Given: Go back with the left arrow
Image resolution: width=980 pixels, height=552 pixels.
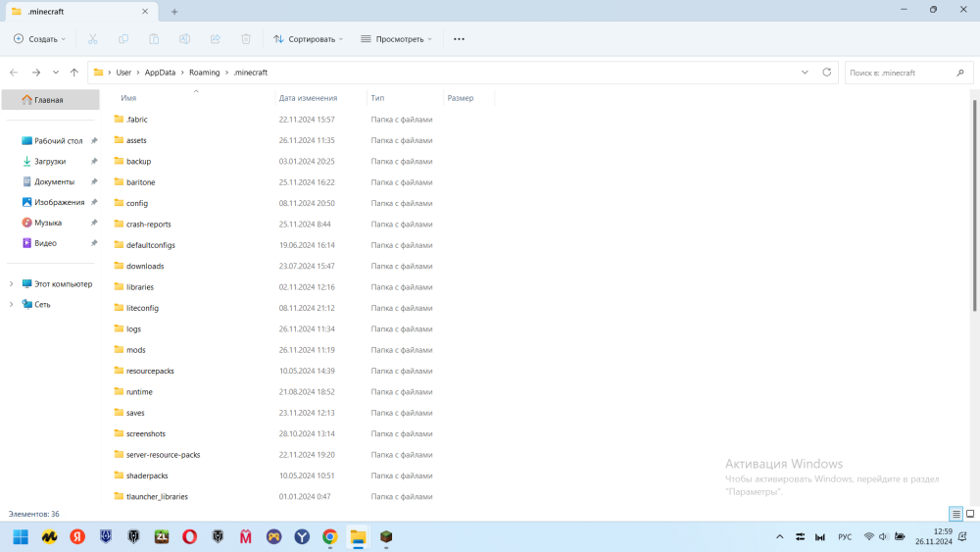Looking at the screenshot, I should 14,73.
